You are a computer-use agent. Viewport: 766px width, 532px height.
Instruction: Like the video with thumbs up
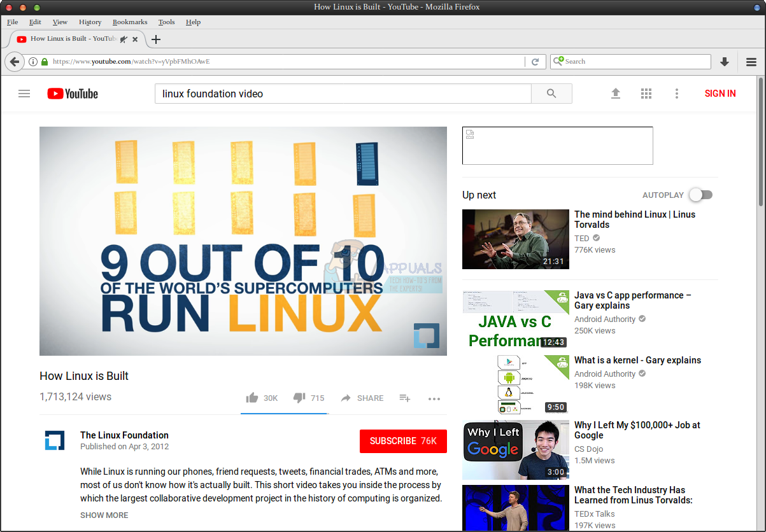pos(252,398)
